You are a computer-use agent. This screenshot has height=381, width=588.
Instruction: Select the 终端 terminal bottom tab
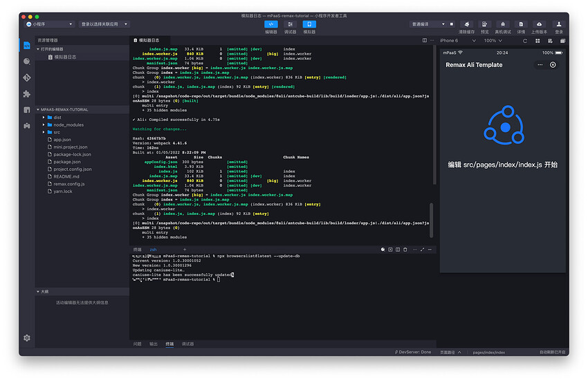[169, 344]
